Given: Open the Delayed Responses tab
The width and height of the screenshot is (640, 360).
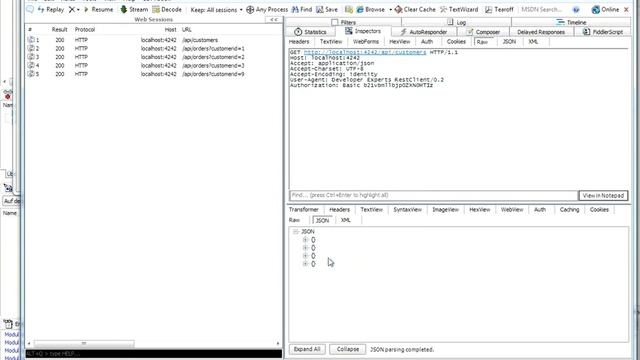Looking at the screenshot, I should (x=541, y=32).
